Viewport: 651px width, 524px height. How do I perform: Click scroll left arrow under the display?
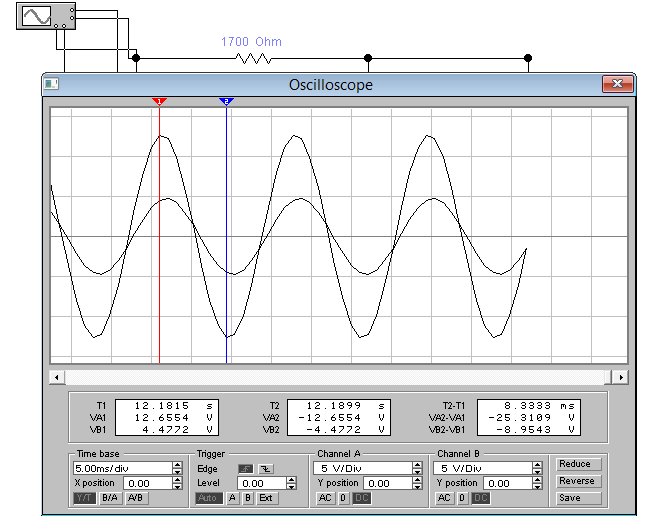click(56, 377)
